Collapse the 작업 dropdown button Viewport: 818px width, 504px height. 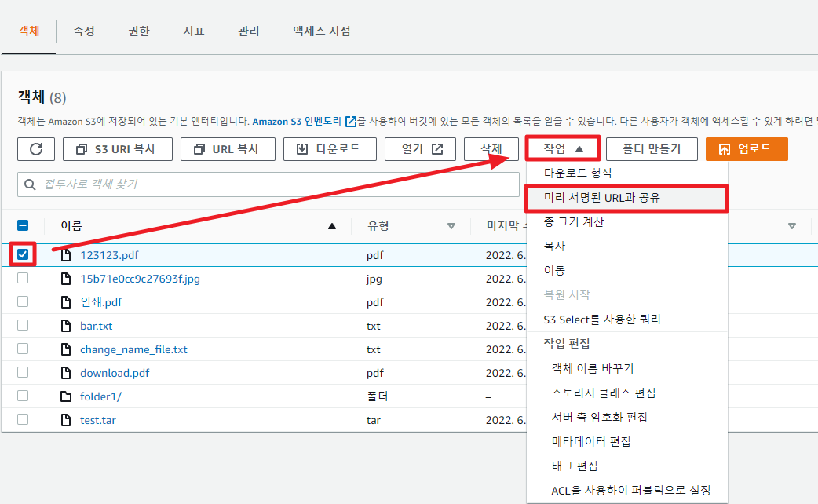[x=563, y=149]
